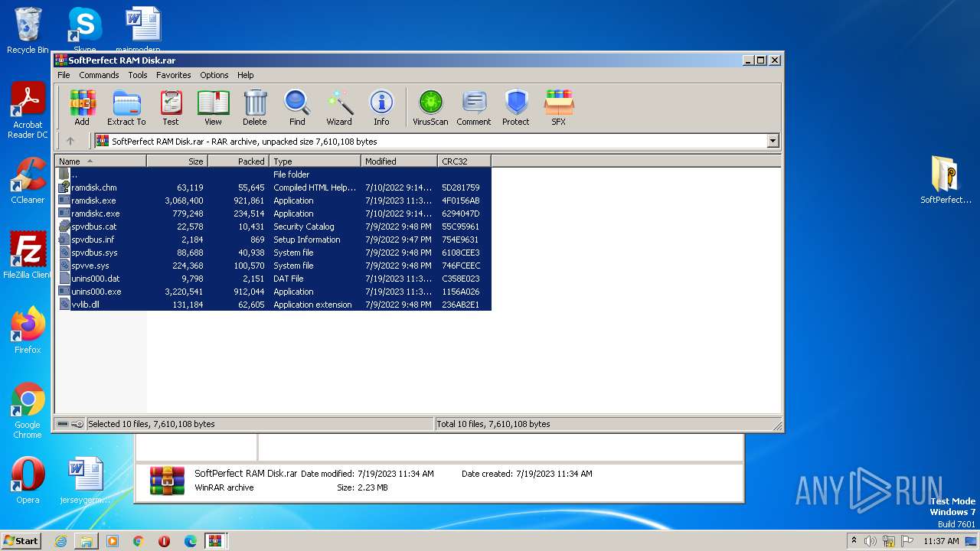Open Firefox desktop shortcut

(x=28, y=331)
